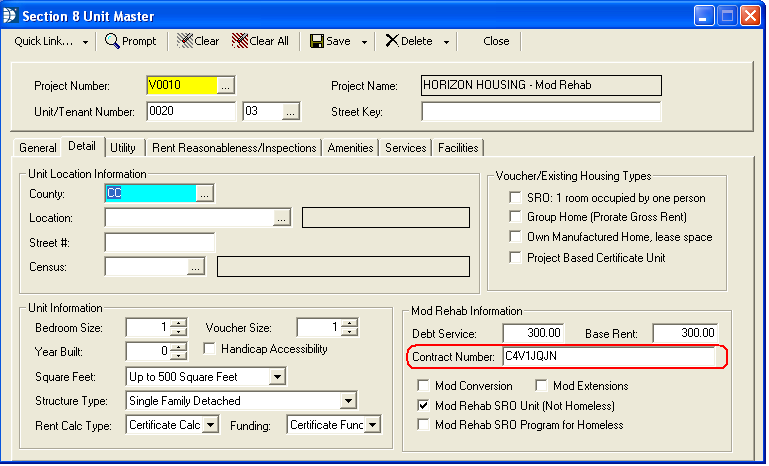This screenshot has width=769, height=466.
Task: Click the Project Number field V0010
Action: pos(181,85)
